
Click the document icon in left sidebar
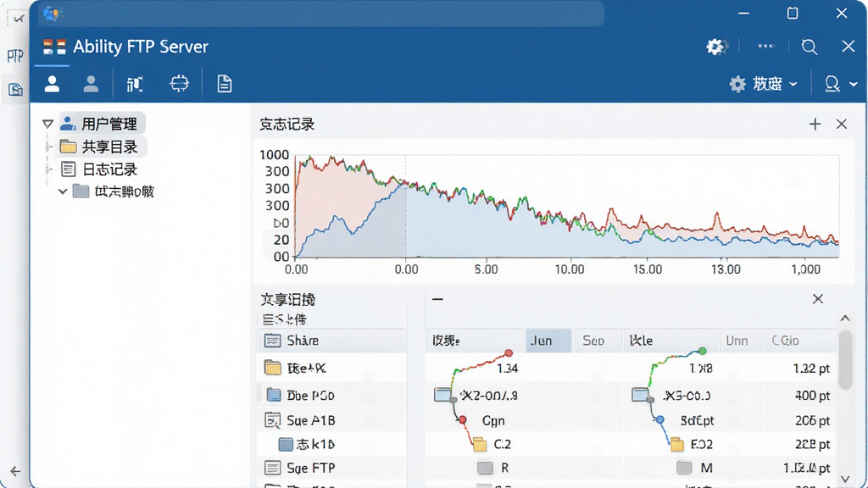pyautogui.click(x=15, y=89)
